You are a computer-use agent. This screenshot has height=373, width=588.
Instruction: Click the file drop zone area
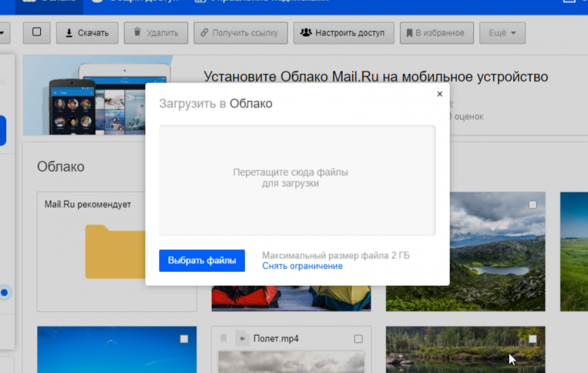(x=297, y=180)
